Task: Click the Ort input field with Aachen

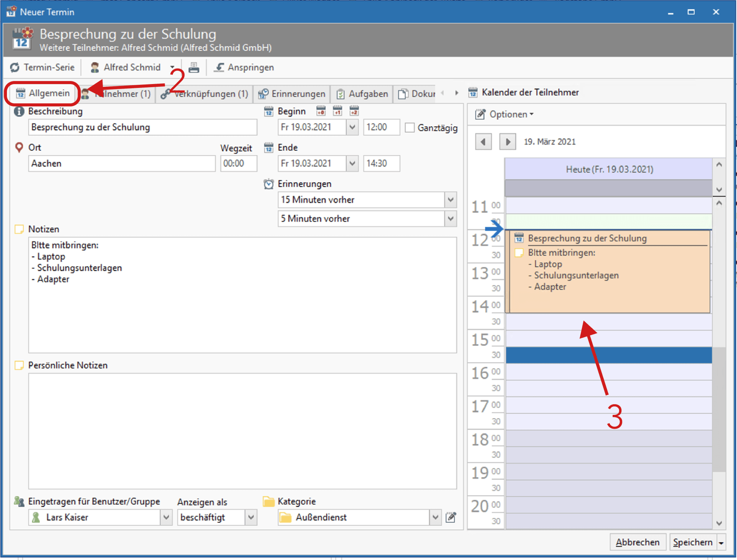Action: tap(121, 164)
